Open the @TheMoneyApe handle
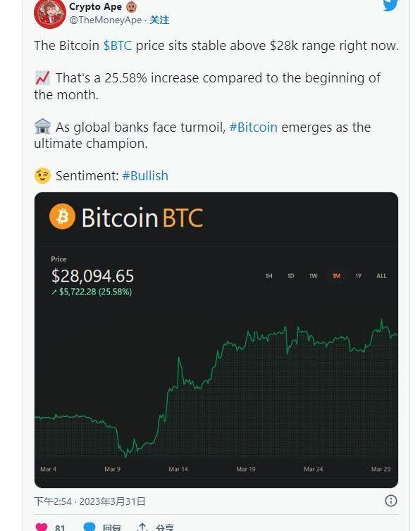420x531 pixels. [106, 20]
